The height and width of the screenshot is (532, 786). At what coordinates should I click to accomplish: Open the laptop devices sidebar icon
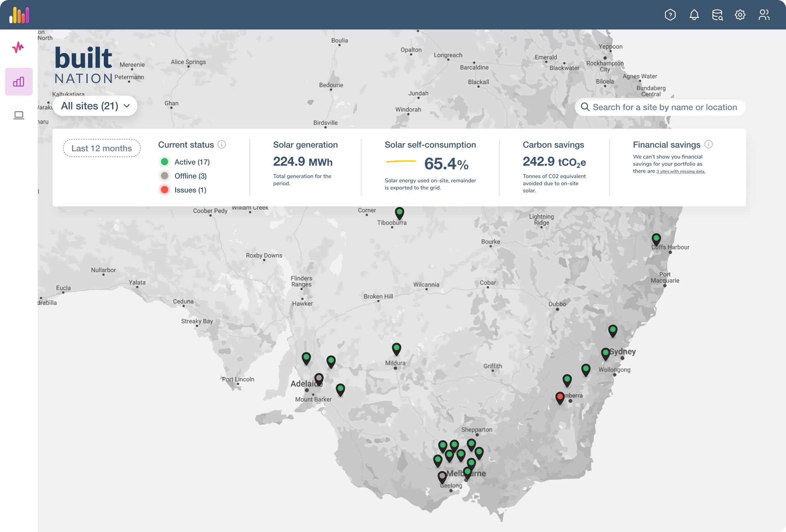pyautogui.click(x=19, y=115)
